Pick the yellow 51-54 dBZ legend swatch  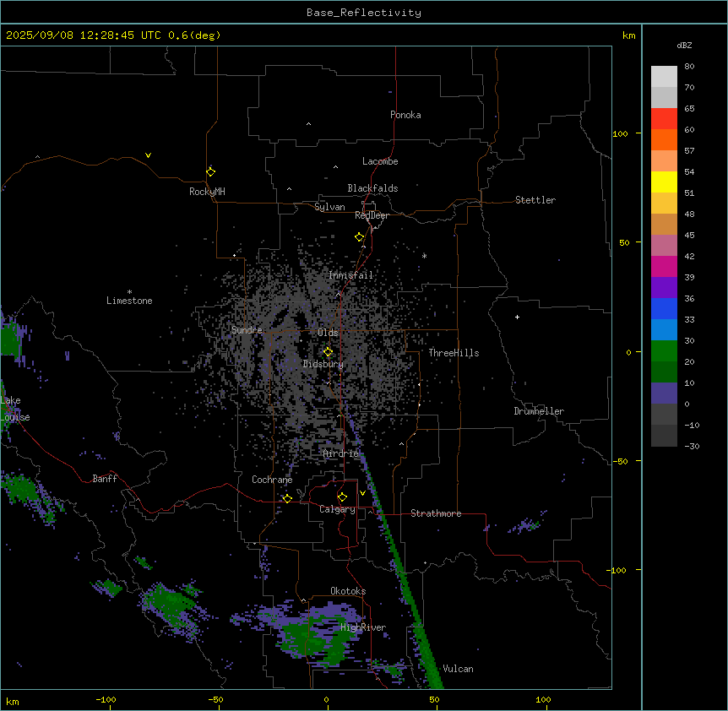[664, 182]
